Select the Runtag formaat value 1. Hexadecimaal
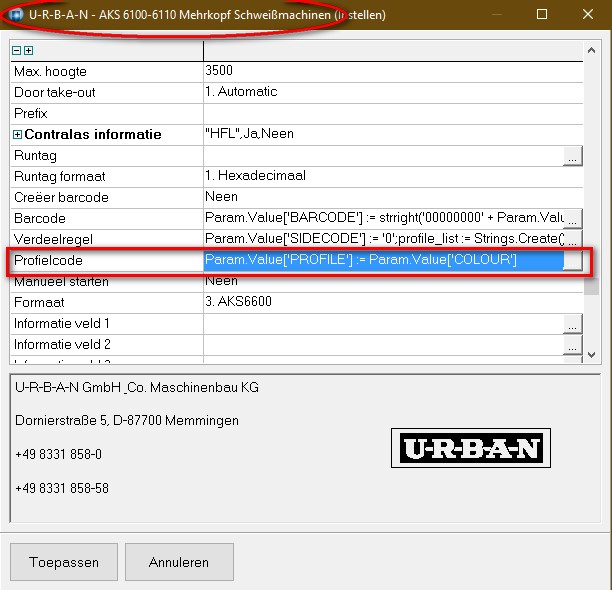This screenshot has height=590, width=612. [x=255, y=176]
